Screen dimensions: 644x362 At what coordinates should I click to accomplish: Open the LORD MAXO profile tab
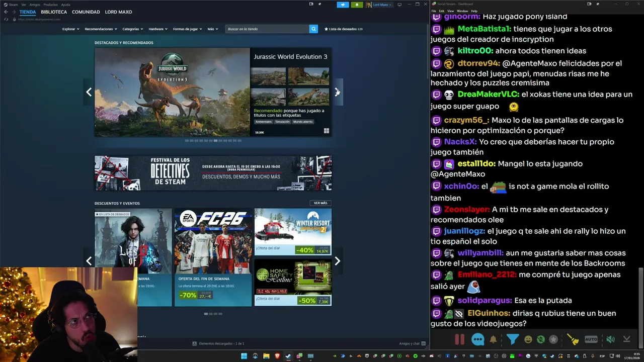[118, 12]
